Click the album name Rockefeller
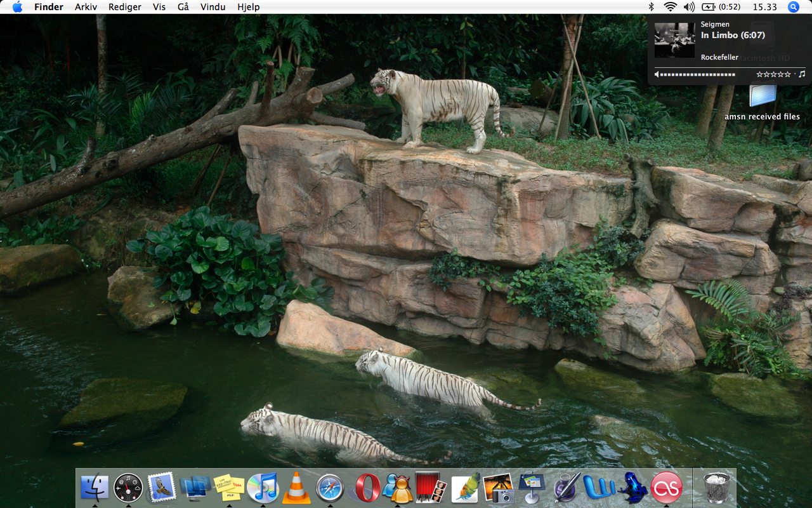The image size is (812, 508). point(719,57)
